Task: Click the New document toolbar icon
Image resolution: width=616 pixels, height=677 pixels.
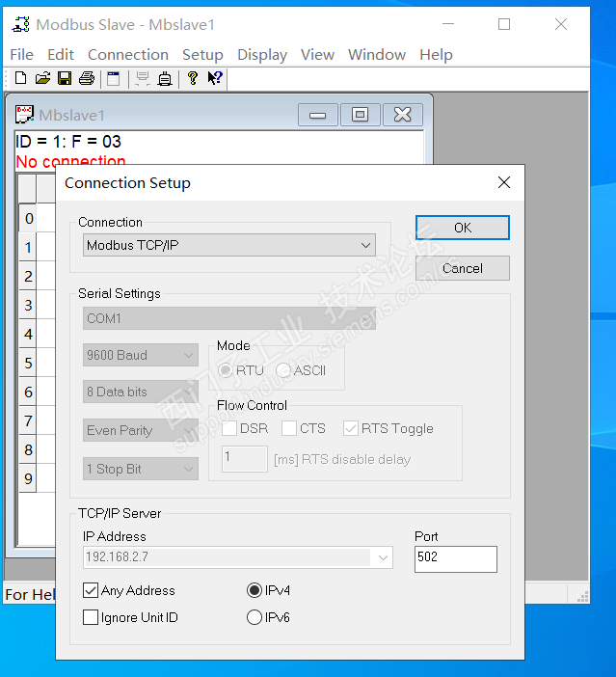Action: 20,78
